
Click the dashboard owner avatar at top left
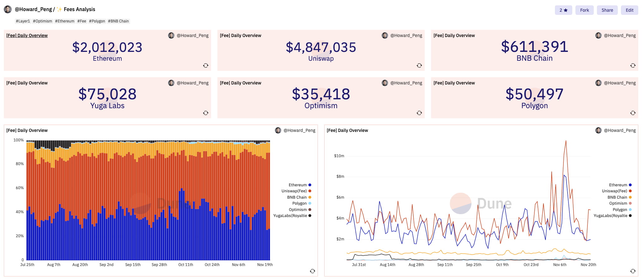pos(8,9)
